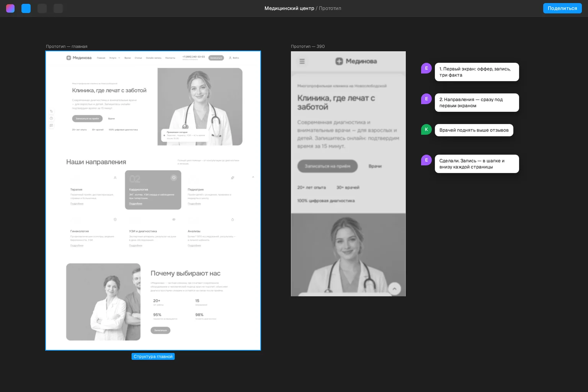
Task: Click the chat icon on desktop prototype sidebar
Action: [51, 126]
